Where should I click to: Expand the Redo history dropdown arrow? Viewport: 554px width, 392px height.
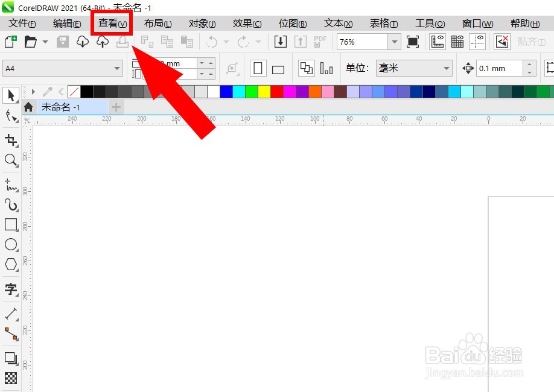[258, 42]
